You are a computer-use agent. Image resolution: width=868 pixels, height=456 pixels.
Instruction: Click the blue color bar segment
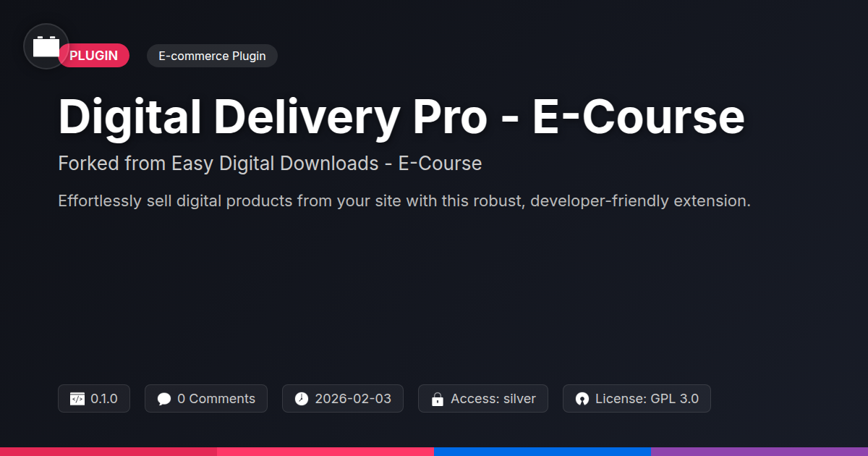pyautogui.click(x=542, y=452)
